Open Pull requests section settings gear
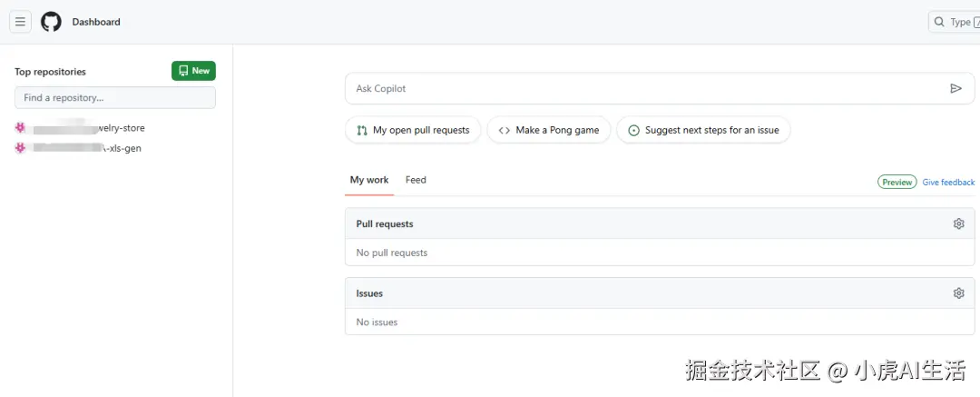The height and width of the screenshot is (397, 980). click(x=958, y=223)
